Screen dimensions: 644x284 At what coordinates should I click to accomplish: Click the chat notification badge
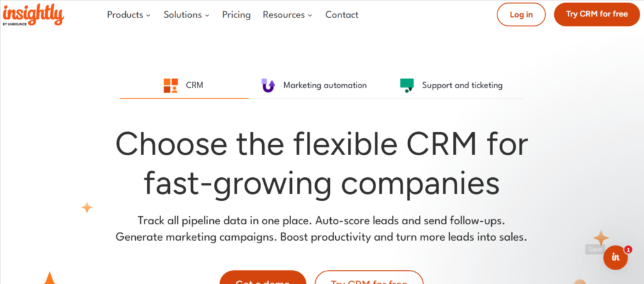pos(628,249)
